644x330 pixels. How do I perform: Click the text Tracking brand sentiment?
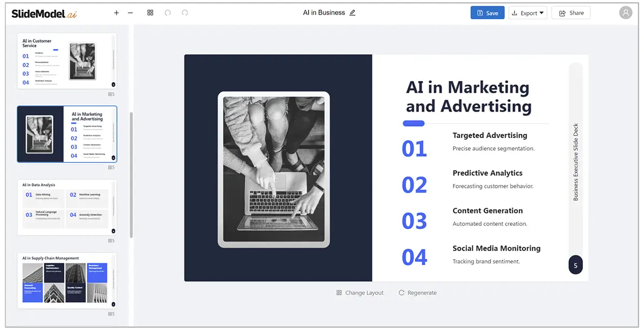[x=486, y=261]
